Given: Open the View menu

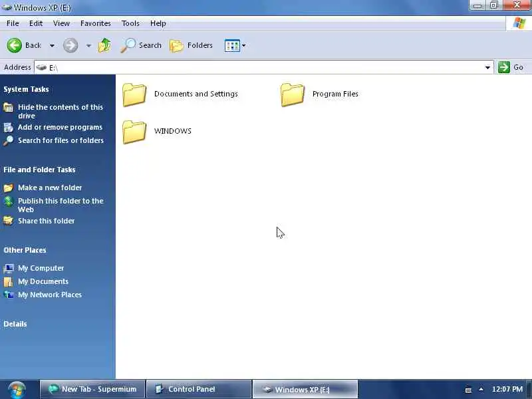Looking at the screenshot, I should coord(61,23).
